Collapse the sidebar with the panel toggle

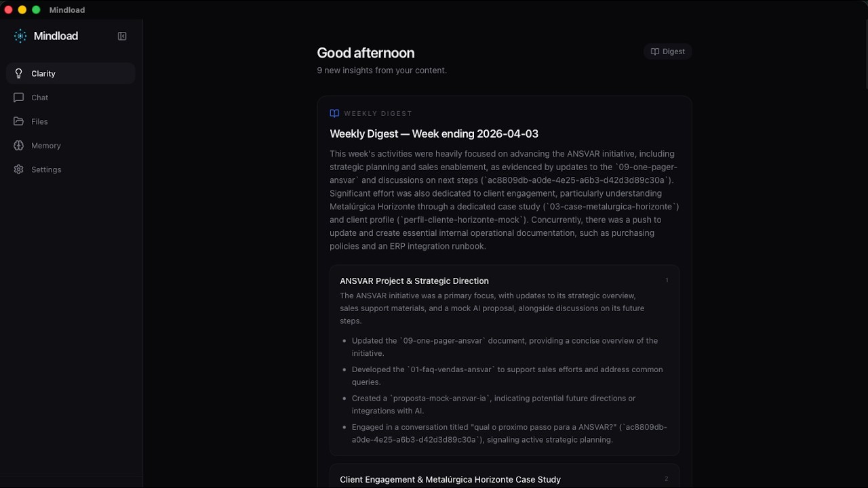[x=122, y=37]
